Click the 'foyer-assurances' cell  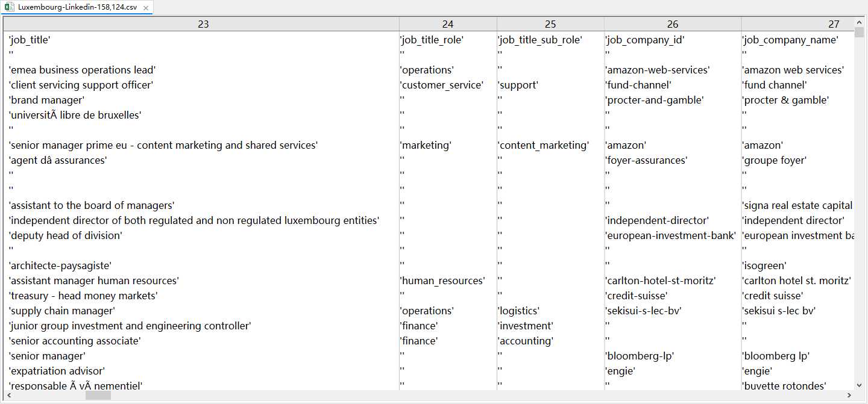(x=673, y=160)
